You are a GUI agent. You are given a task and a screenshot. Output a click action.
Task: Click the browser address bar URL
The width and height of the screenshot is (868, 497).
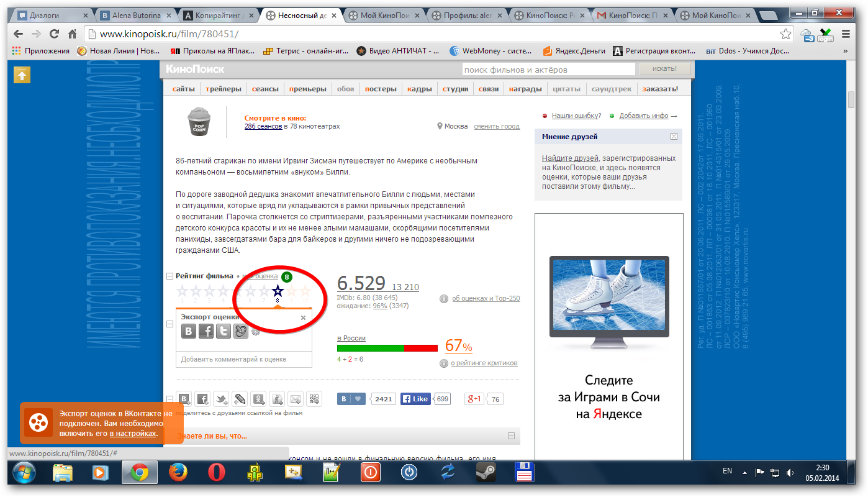169,34
